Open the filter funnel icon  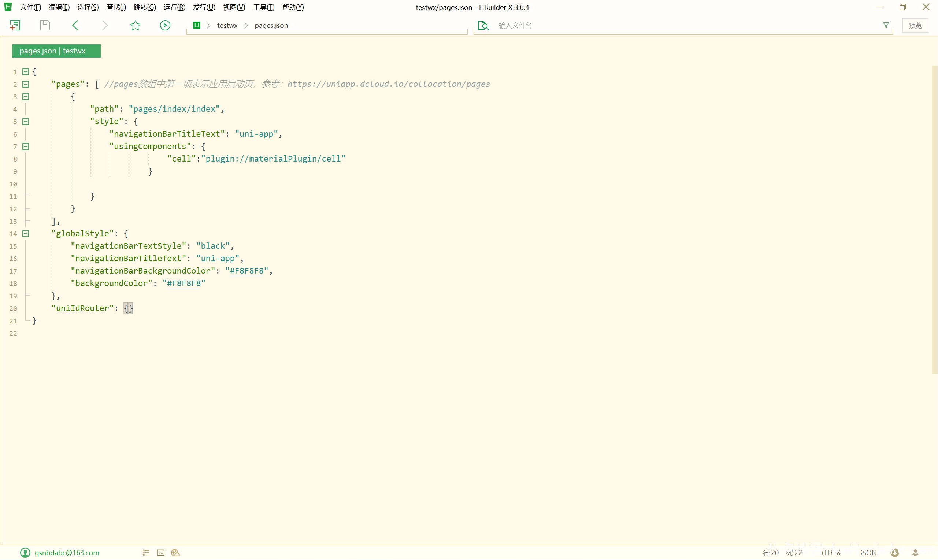(x=886, y=25)
